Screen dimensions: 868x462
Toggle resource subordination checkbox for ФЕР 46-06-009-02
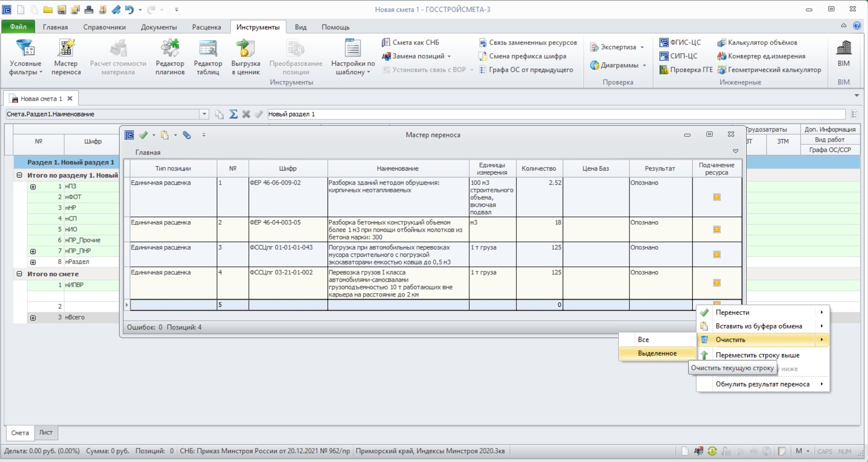717,197
